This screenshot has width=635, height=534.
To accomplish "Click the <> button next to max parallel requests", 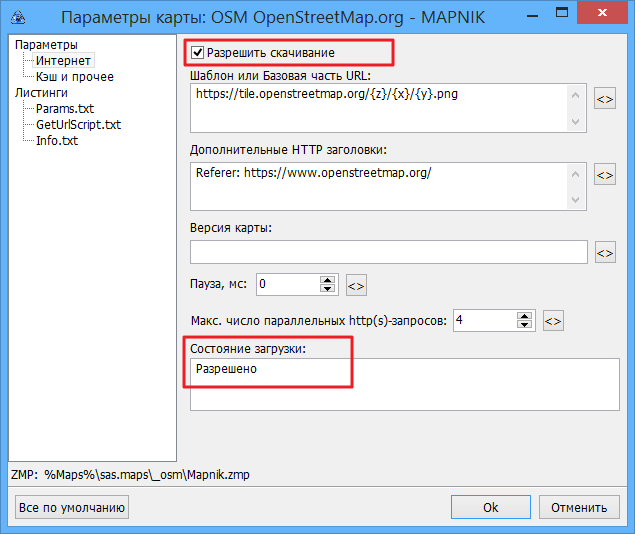I will 553,321.
